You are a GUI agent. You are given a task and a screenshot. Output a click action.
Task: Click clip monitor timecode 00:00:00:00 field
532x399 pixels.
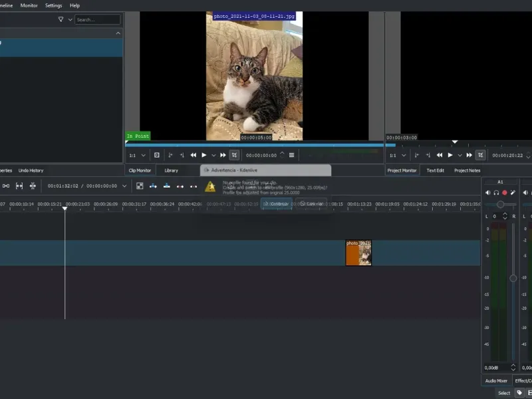[261, 156]
